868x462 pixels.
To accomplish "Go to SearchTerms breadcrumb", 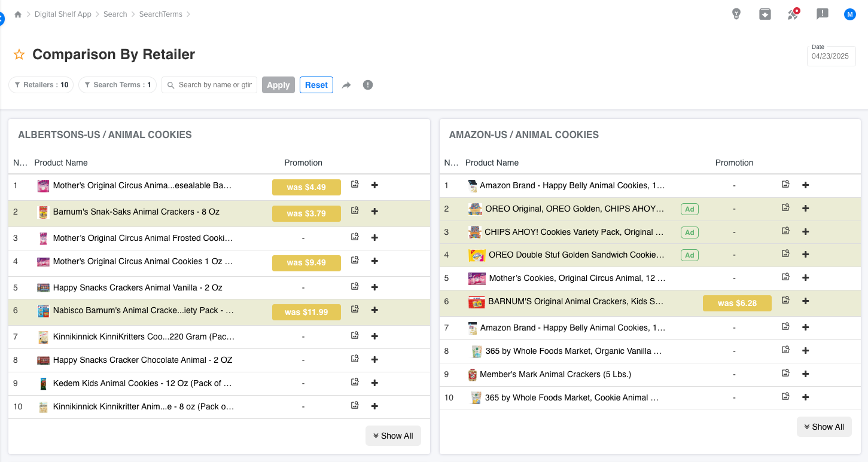I will pyautogui.click(x=160, y=14).
